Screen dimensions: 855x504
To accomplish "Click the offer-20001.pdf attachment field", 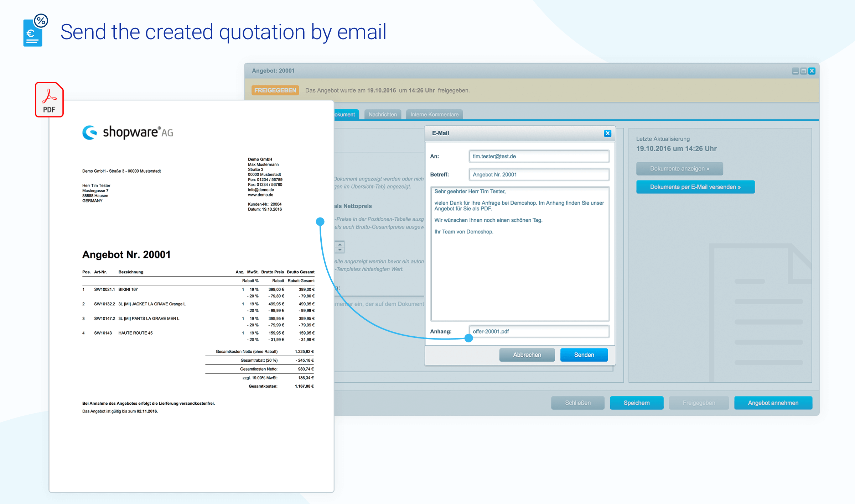I will pos(538,332).
